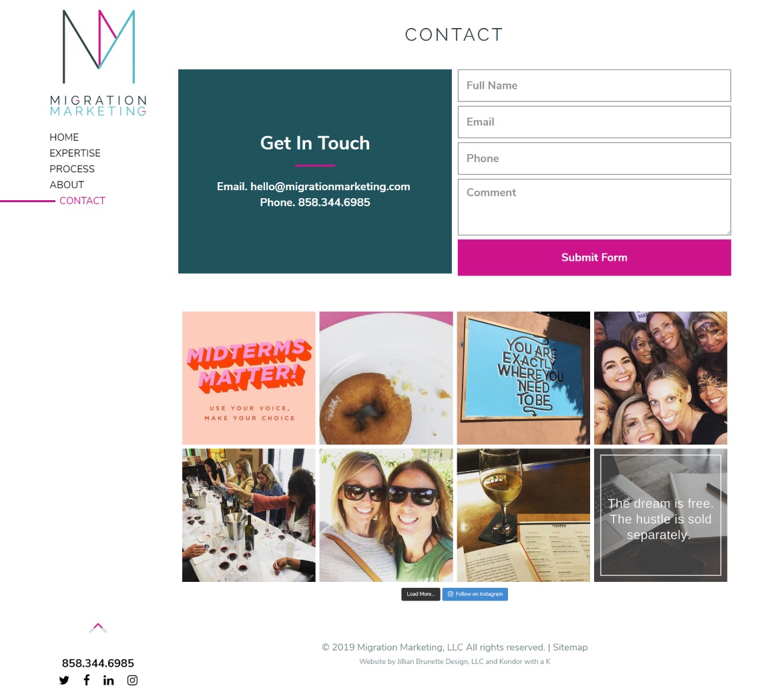The width and height of the screenshot is (761, 700).
Task: Open the Midterms Matter Instagram thumbnail
Action: [x=249, y=378]
